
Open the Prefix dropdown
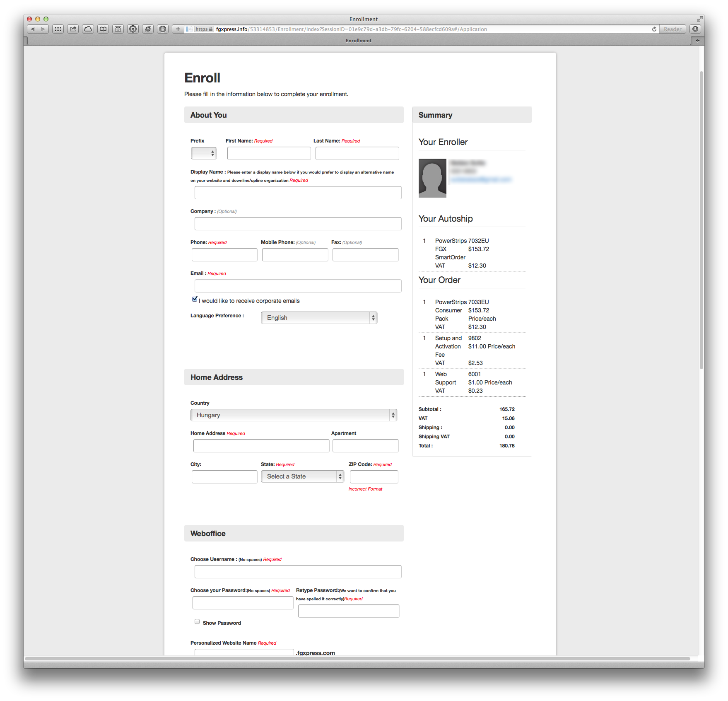[x=203, y=153]
